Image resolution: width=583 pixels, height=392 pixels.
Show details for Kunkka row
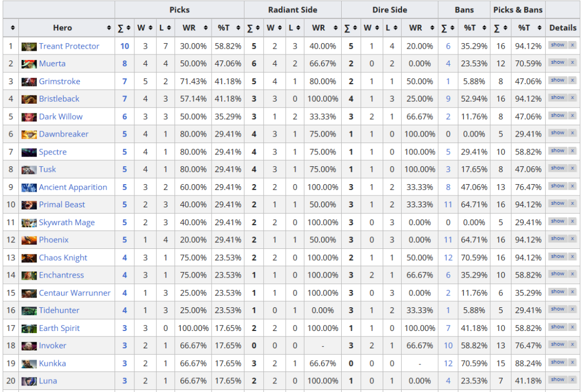[557, 362]
